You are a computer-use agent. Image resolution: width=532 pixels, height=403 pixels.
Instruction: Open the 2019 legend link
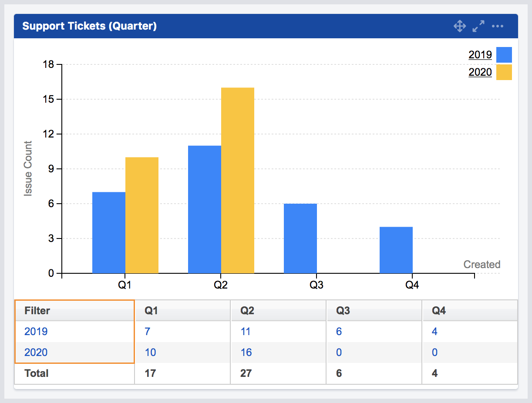click(x=480, y=55)
